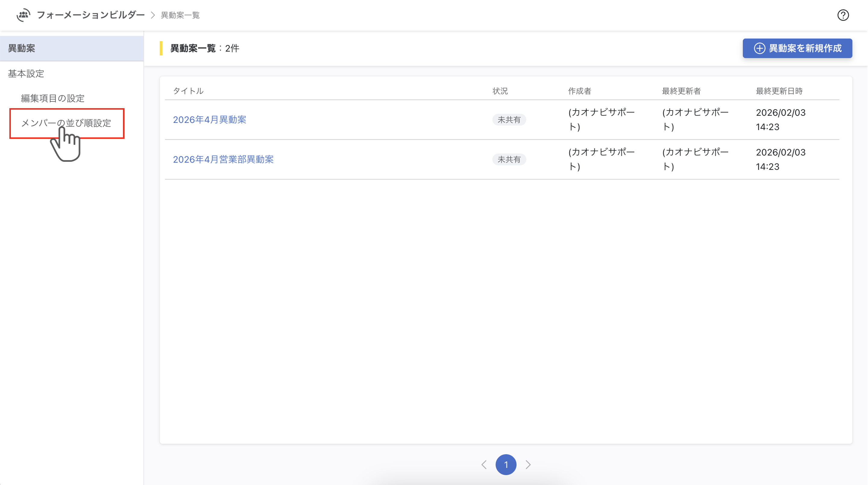Open メンバーの並び順設定 sidebar item

click(x=66, y=123)
